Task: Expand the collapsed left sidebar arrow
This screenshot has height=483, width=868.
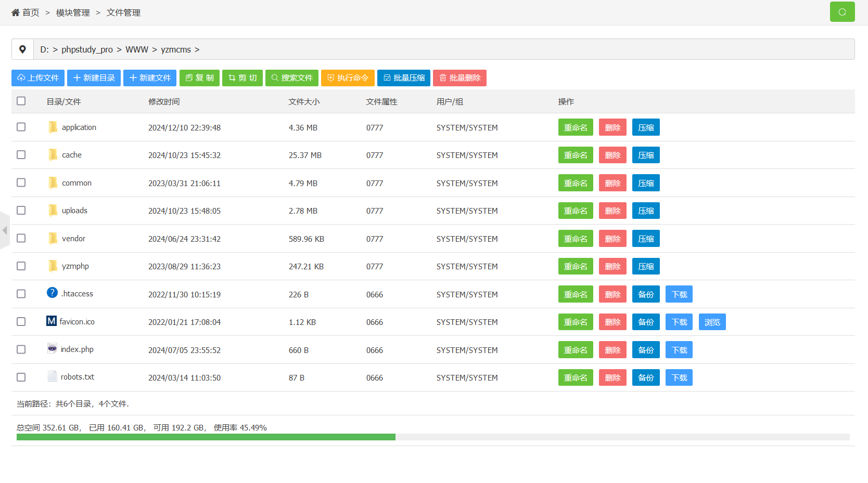Action: (5, 230)
